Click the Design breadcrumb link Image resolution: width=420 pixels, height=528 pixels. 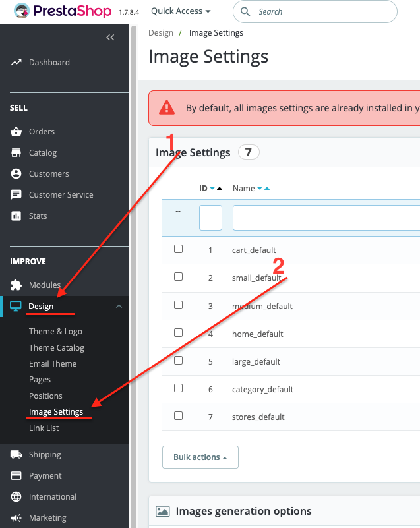[x=160, y=32]
